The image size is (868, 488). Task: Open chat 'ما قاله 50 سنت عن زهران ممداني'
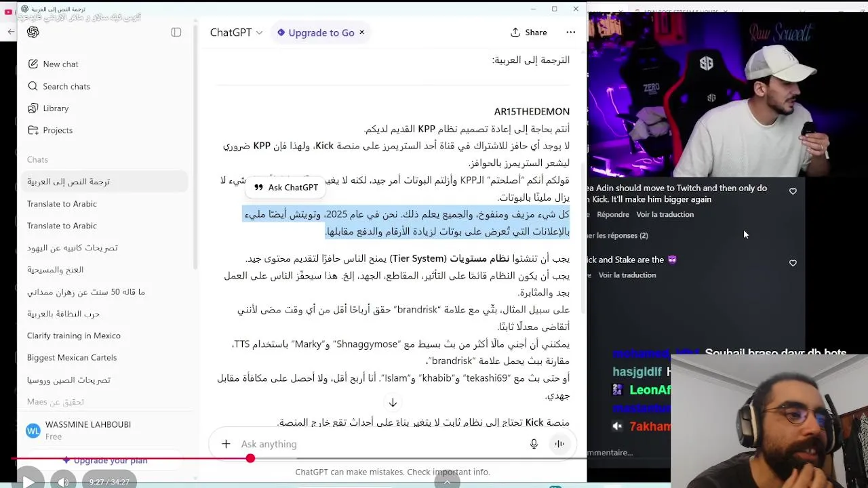point(86,291)
